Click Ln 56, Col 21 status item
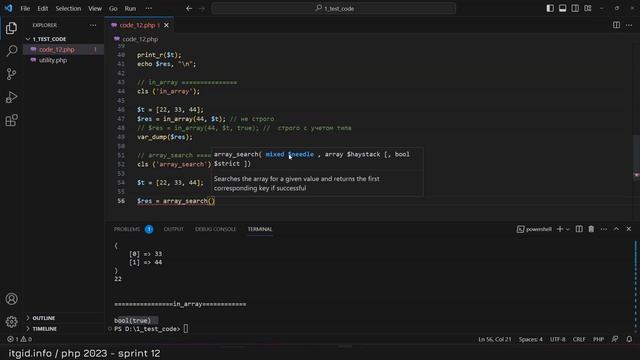 click(494, 339)
